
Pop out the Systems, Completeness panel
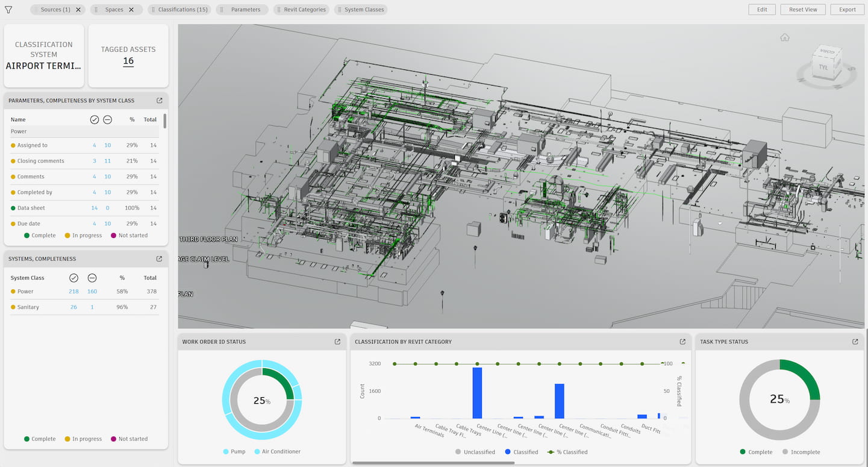[x=159, y=259]
